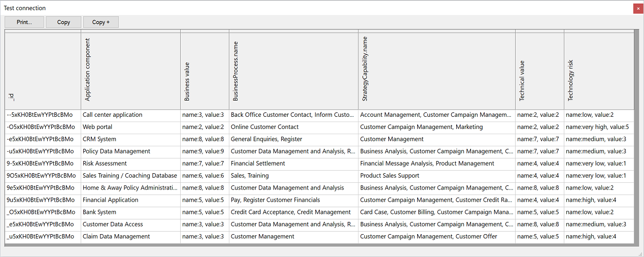Select the Technical value column header
The width and height of the screenshot is (644, 257).
(x=539, y=71)
